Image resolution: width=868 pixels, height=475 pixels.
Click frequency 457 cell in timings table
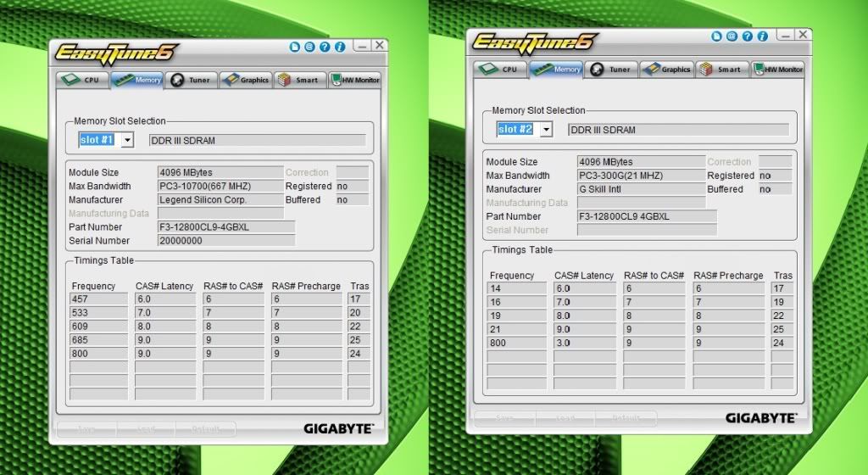click(x=99, y=299)
